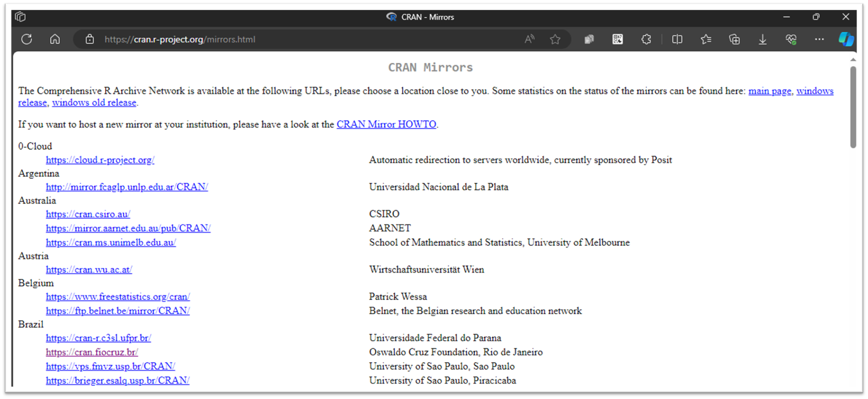The height and width of the screenshot is (399, 868).
Task: Open the cran.wu.ac.at mirror link
Action: 89,270
